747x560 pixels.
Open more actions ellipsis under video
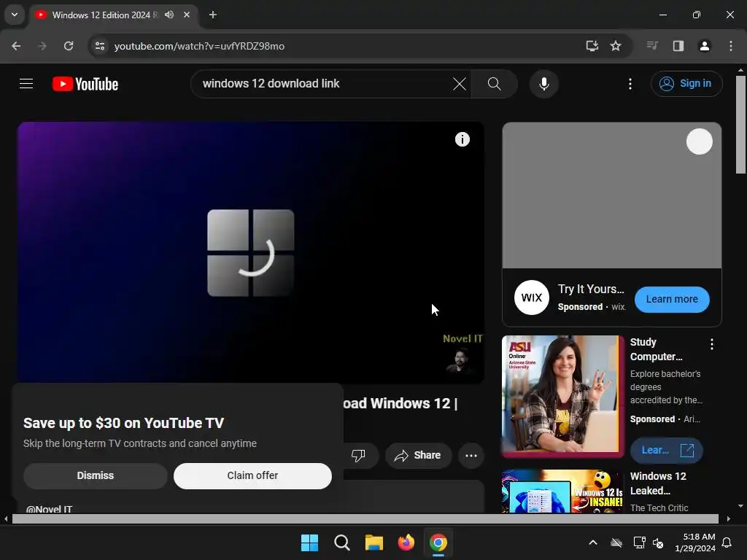[x=471, y=455]
